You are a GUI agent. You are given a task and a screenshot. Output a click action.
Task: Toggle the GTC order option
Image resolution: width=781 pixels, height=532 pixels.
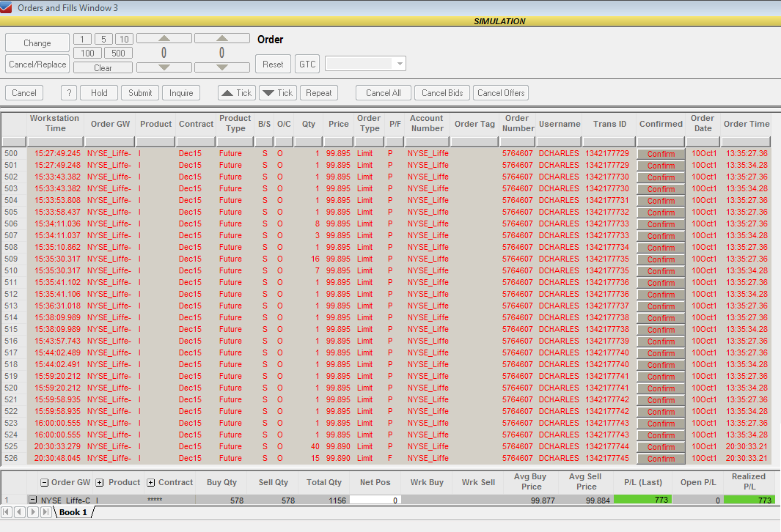[x=307, y=64]
